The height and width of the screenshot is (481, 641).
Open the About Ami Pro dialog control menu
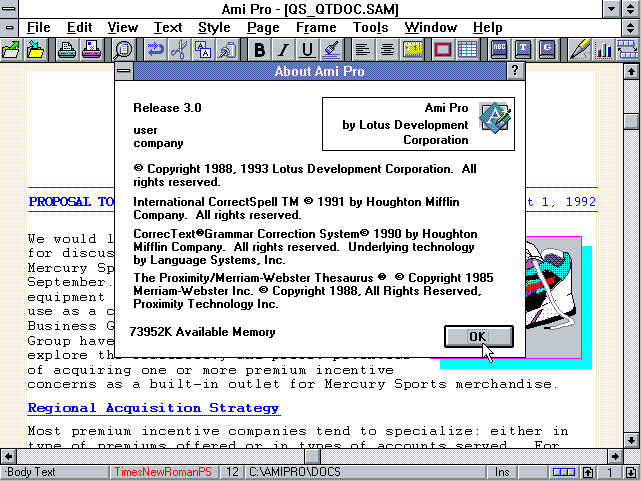123,71
